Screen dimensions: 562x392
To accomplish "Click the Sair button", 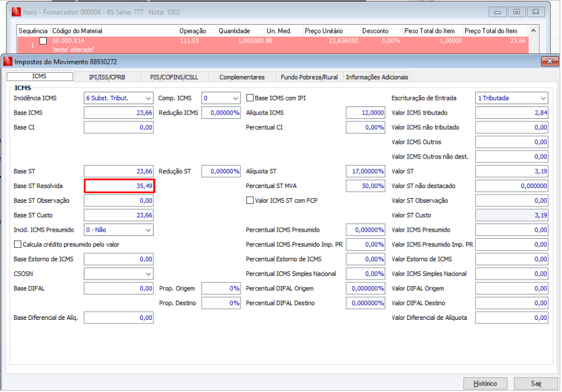I will coord(536,383).
